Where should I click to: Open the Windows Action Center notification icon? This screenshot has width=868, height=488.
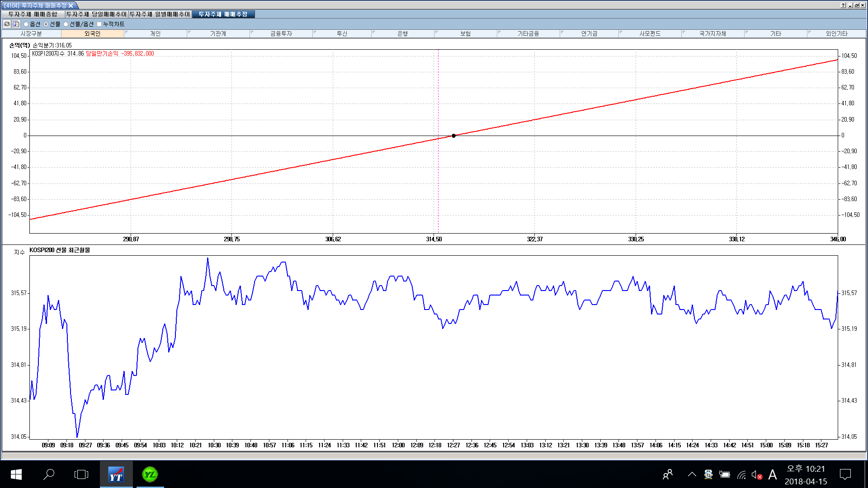point(845,474)
